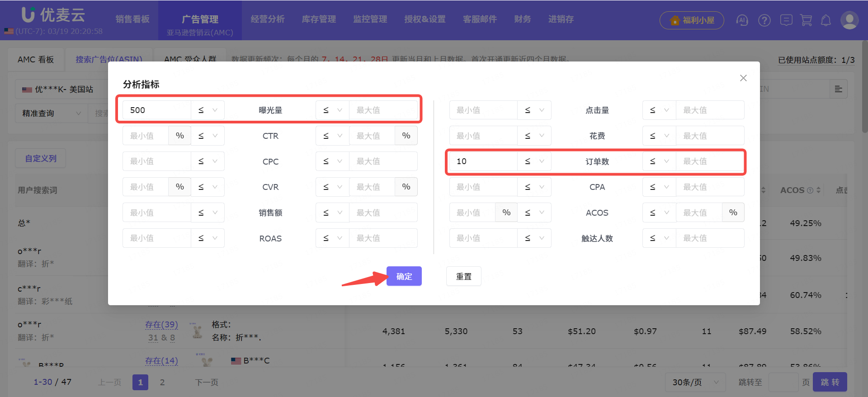This screenshot has width=868, height=397.
Task: Click the page scrollbar on the right
Action: pos(864,86)
